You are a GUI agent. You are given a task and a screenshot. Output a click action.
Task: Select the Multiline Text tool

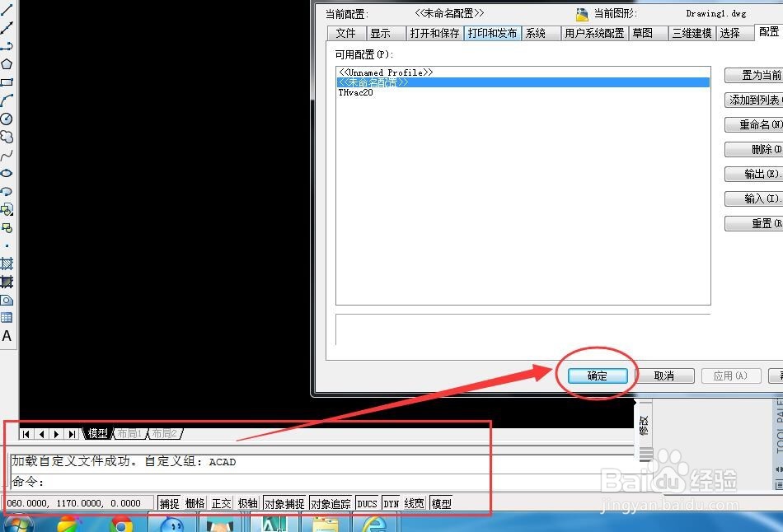point(7,336)
